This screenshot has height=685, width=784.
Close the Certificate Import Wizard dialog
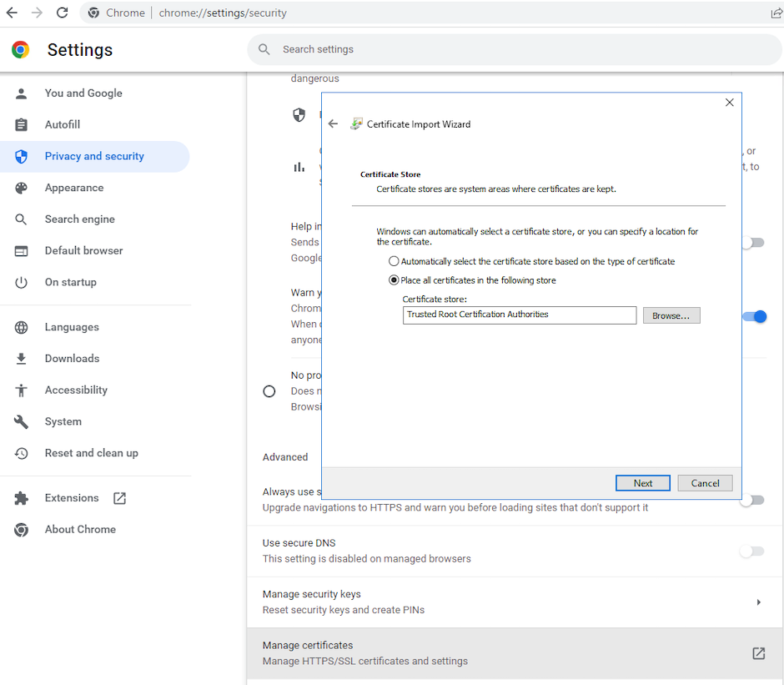(730, 103)
